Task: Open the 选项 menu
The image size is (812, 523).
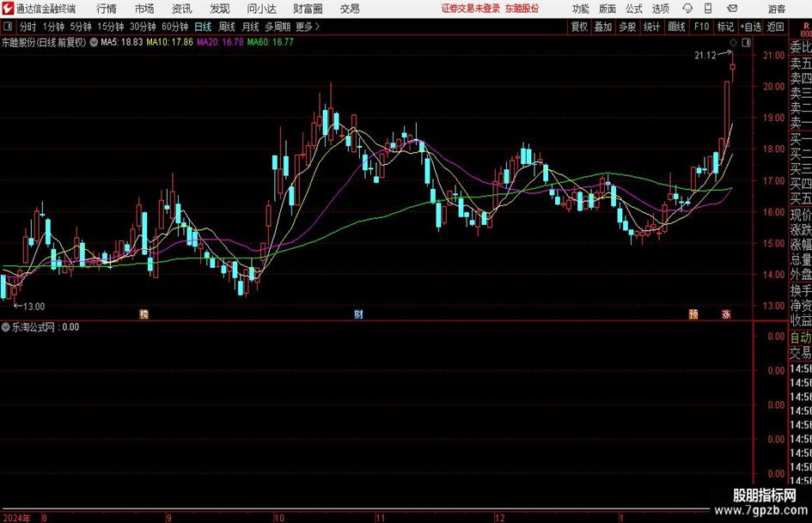Action: [x=660, y=9]
